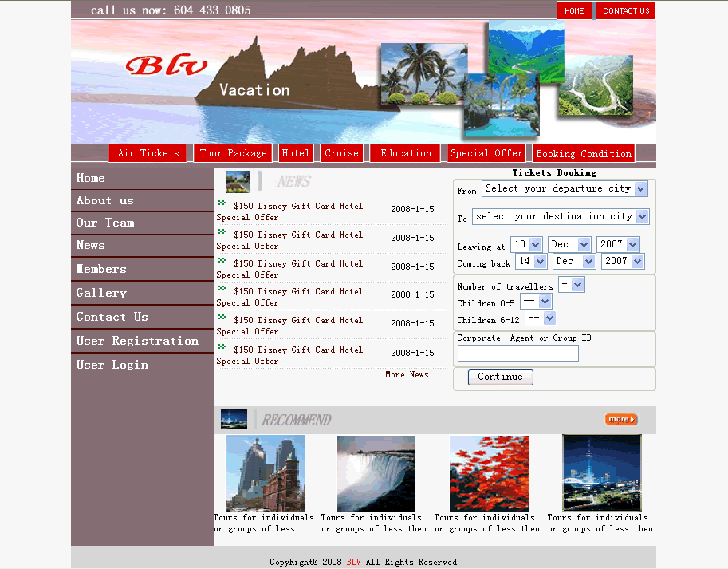Open the Children 6-12 dropdown
Image resolution: width=728 pixels, height=569 pixels.
pos(540,318)
